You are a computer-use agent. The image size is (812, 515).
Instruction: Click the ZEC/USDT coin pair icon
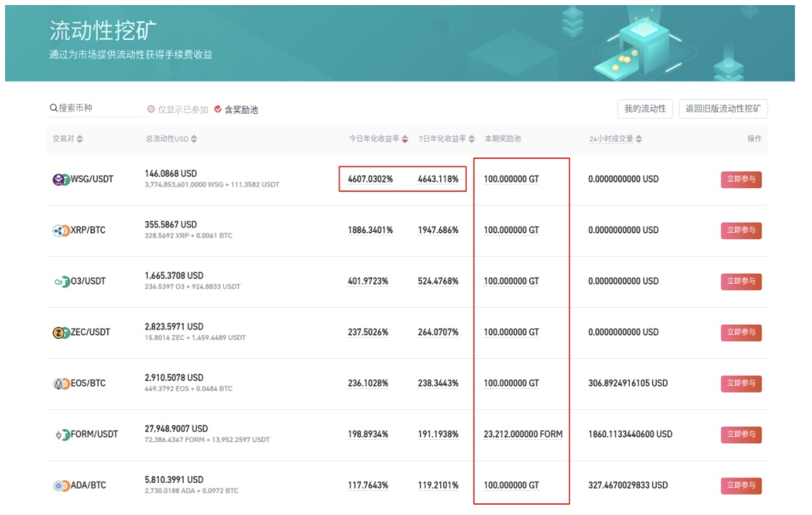pyautogui.click(x=61, y=333)
